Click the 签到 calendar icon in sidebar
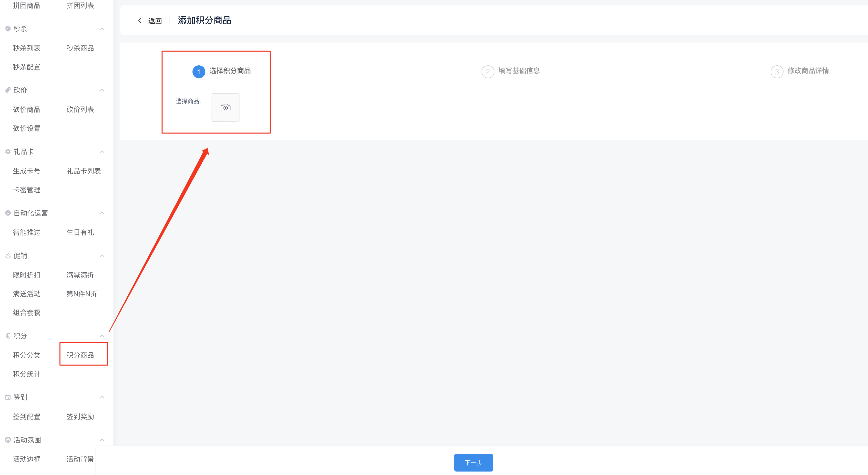This screenshot has height=475, width=868. (8, 397)
